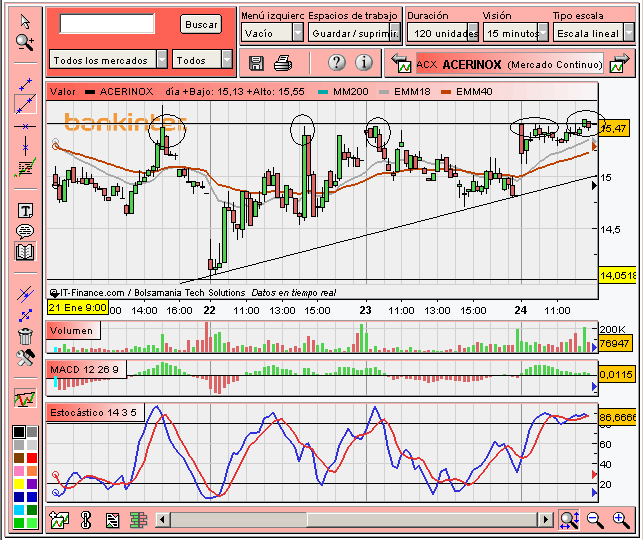Select the arrow pointer tool

click(x=25, y=22)
